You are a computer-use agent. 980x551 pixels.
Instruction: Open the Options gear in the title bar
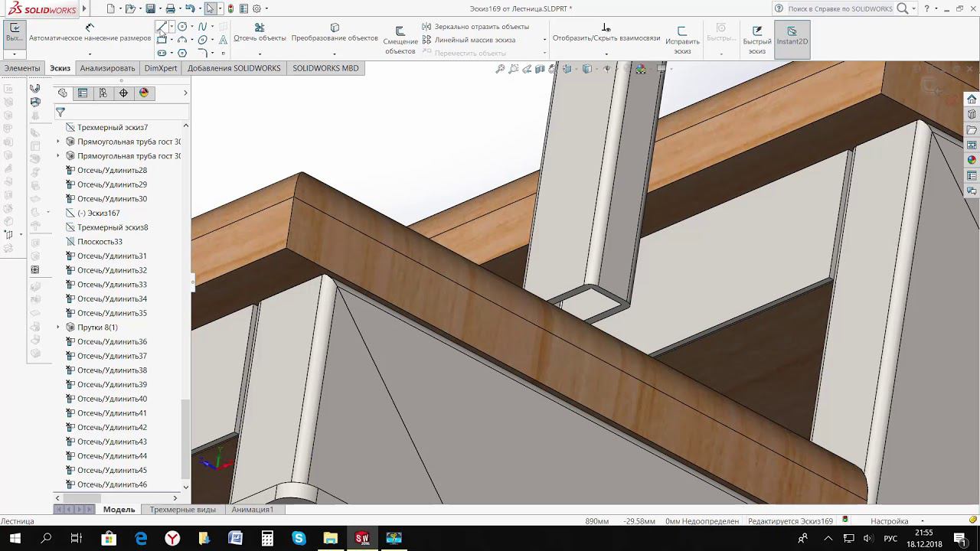(256, 8)
